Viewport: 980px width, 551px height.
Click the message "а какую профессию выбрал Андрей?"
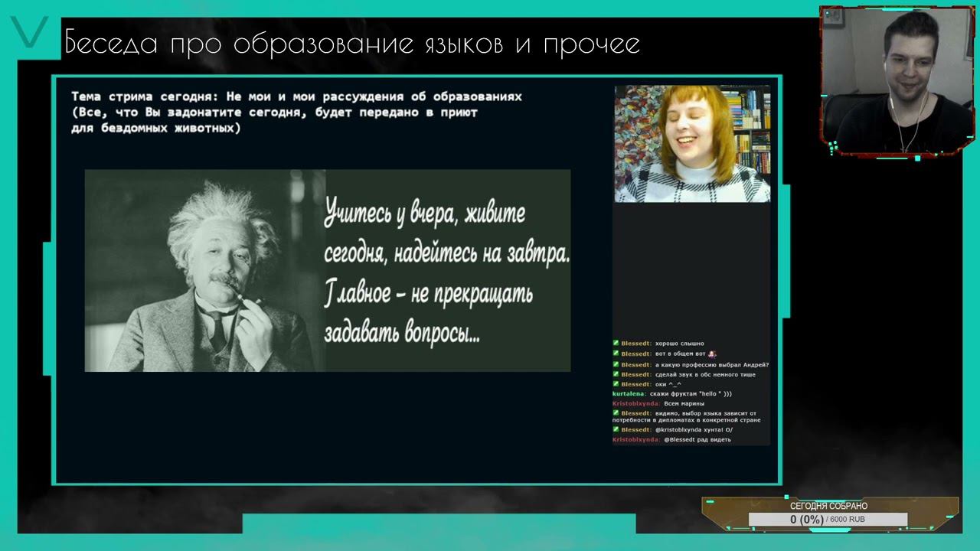[x=712, y=364]
